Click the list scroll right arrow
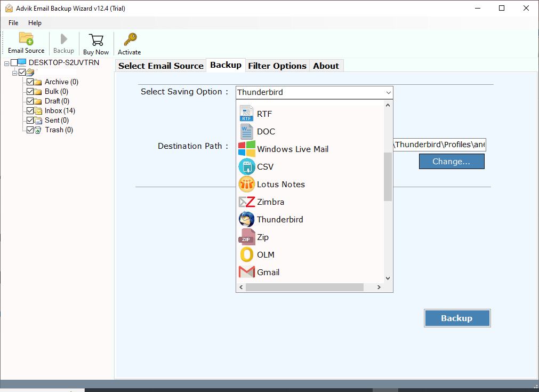 [379, 287]
